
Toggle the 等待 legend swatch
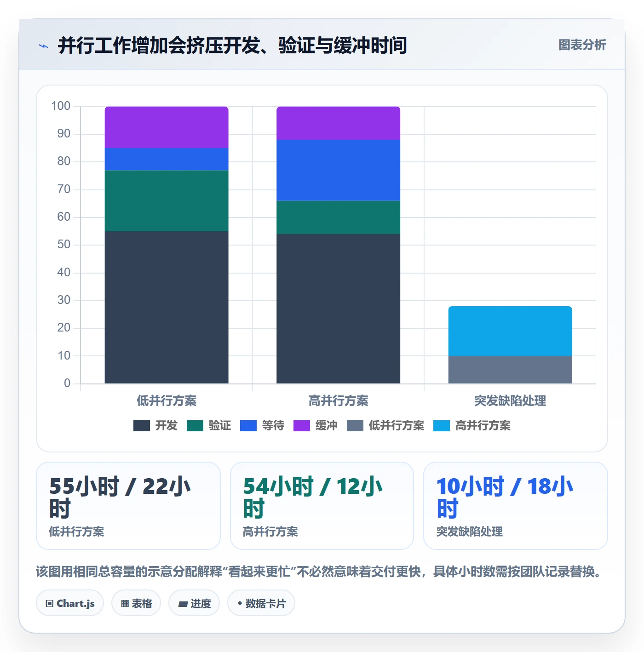(x=248, y=426)
